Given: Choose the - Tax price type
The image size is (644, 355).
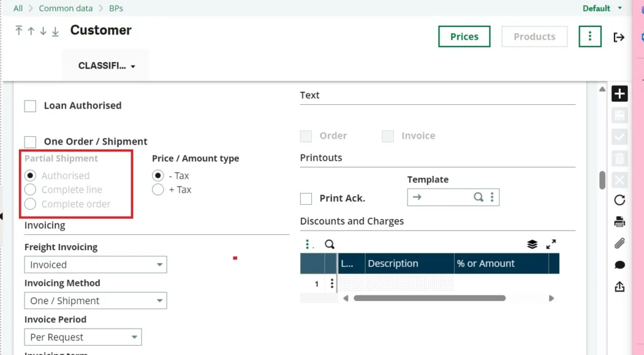Looking at the screenshot, I should coord(158,176).
